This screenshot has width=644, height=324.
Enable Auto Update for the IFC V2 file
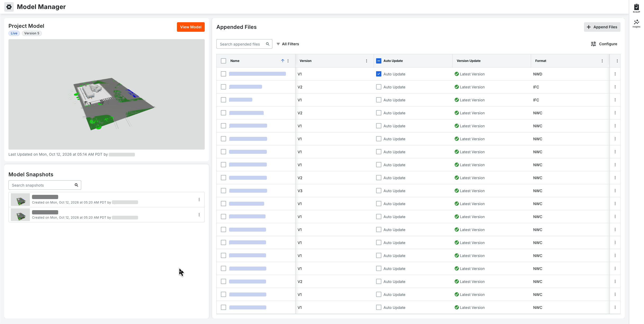379,87
